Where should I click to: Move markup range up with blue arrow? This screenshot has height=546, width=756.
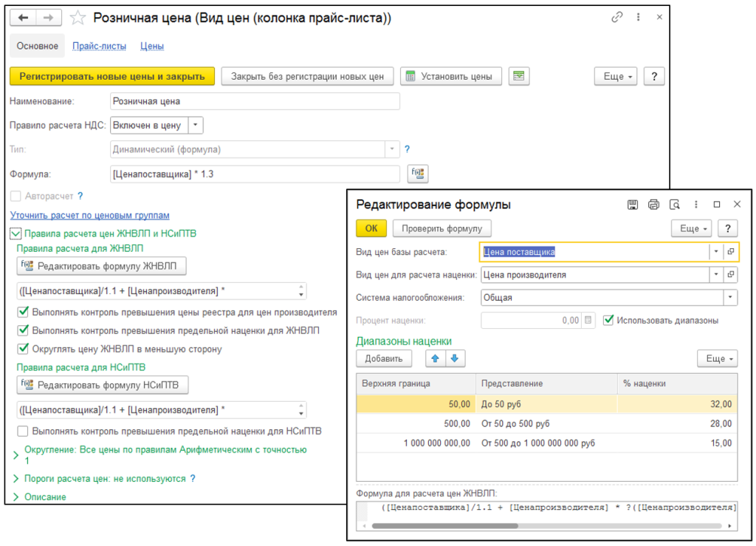click(435, 358)
